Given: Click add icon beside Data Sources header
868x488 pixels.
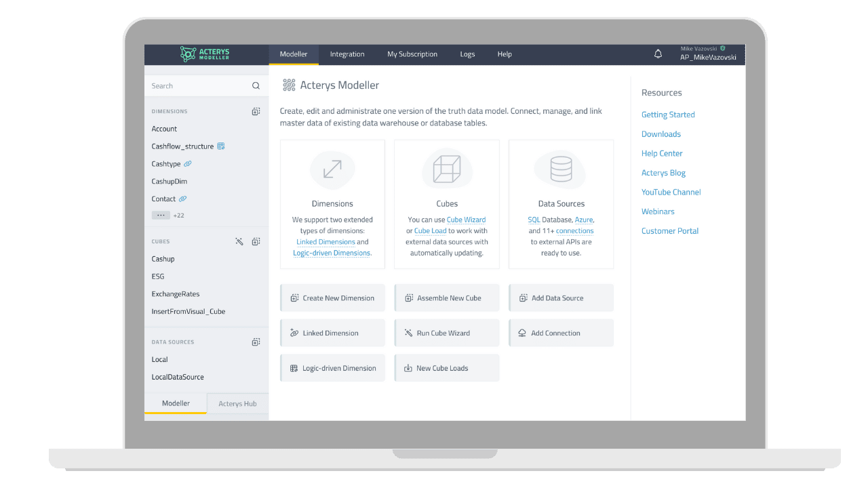Looking at the screenshot, I should click(x=256, y=342).
